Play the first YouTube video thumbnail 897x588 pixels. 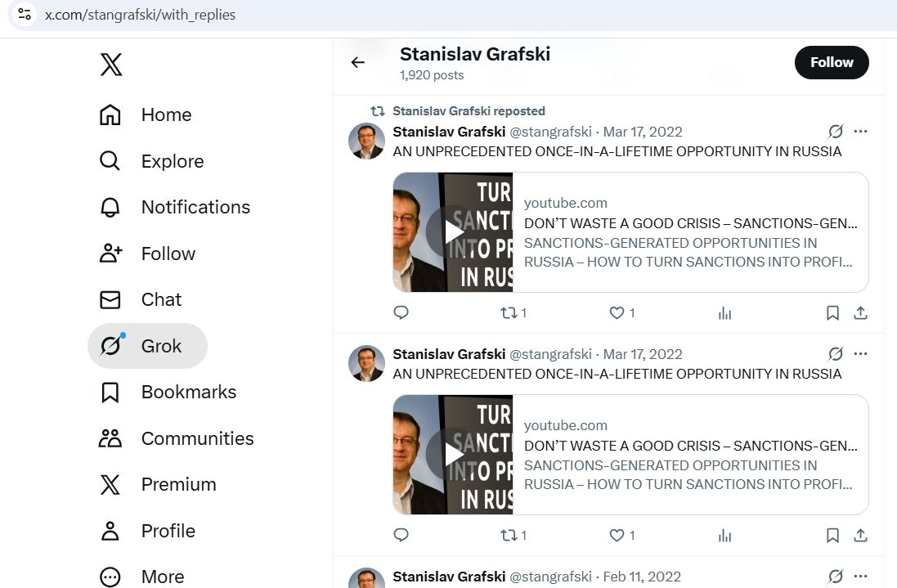(453, 232)
